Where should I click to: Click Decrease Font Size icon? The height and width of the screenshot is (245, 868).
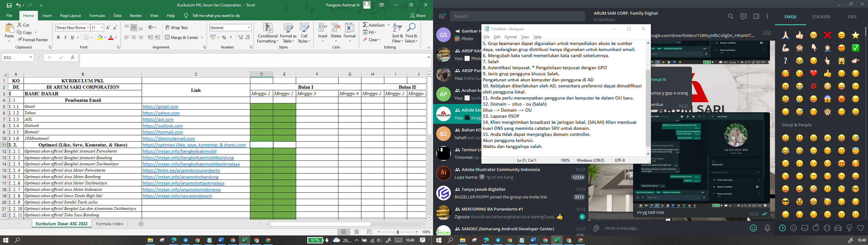(x=115, y=28)
